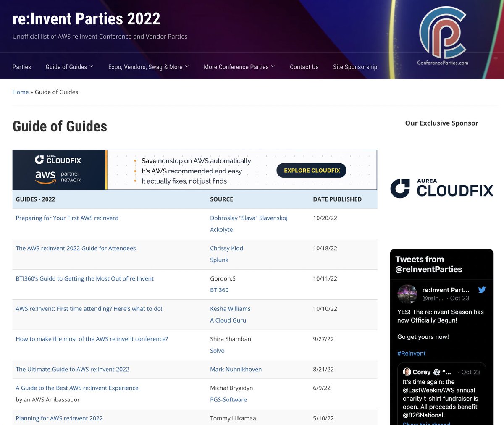Open Preparing for Your First AWS re:Invent
The width and height of the screenshot is (504, 425).
67,218
